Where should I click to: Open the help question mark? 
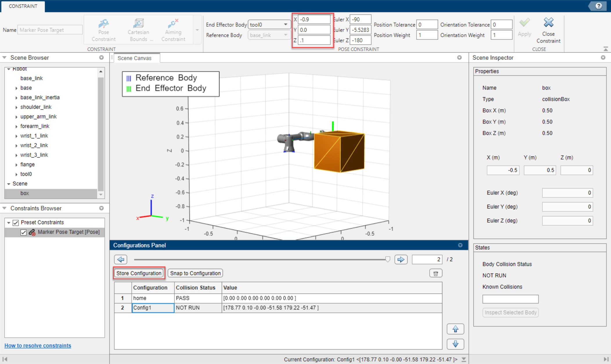(599, 6)
